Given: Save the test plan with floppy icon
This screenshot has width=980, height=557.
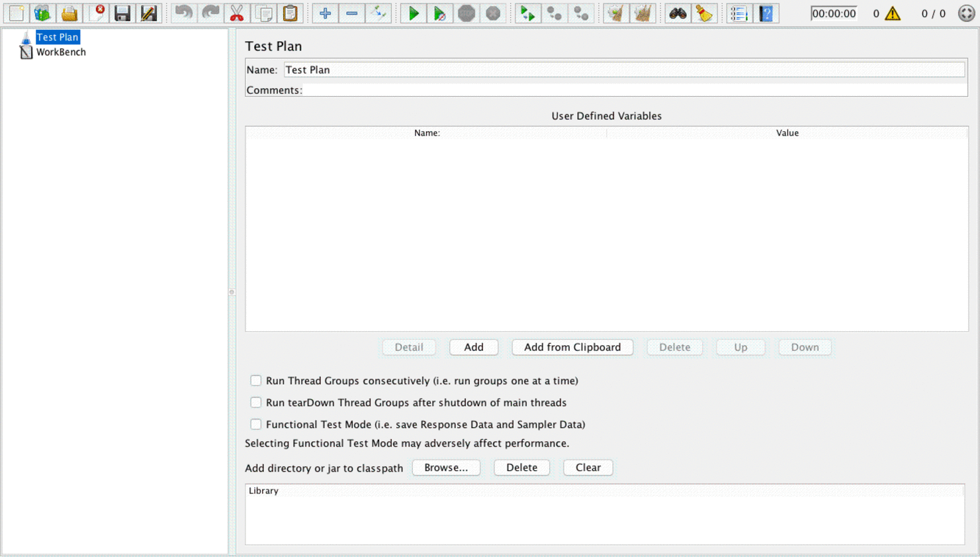Looking at the screenshot, I should coord(122,13).
